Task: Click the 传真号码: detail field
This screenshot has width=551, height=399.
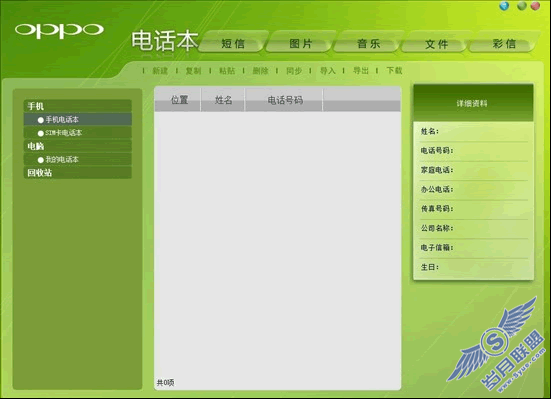Action: point(474,209)
